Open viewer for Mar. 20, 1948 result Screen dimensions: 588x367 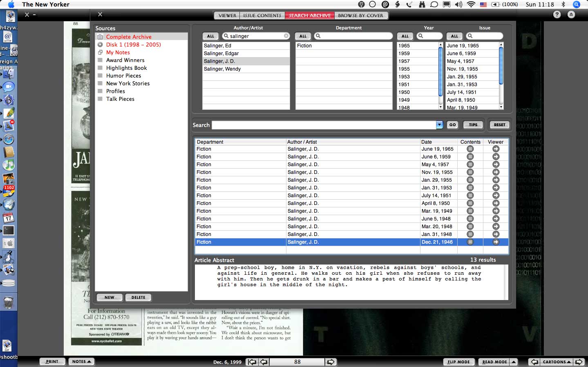tap(496, 227)
